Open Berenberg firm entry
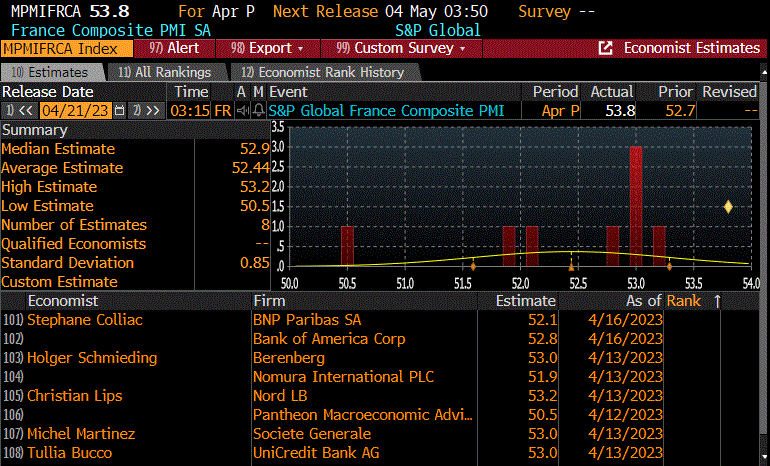770x466 pixels. click(289, 358)
